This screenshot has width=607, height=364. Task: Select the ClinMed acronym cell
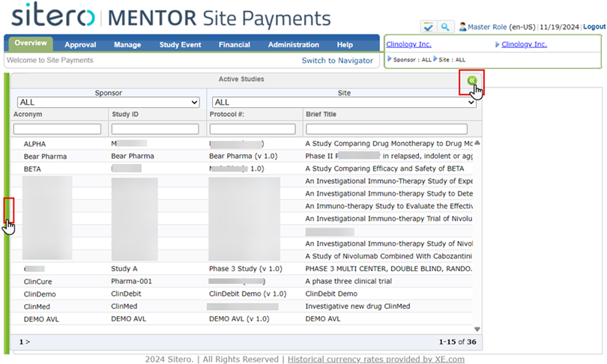pos(37,307)
